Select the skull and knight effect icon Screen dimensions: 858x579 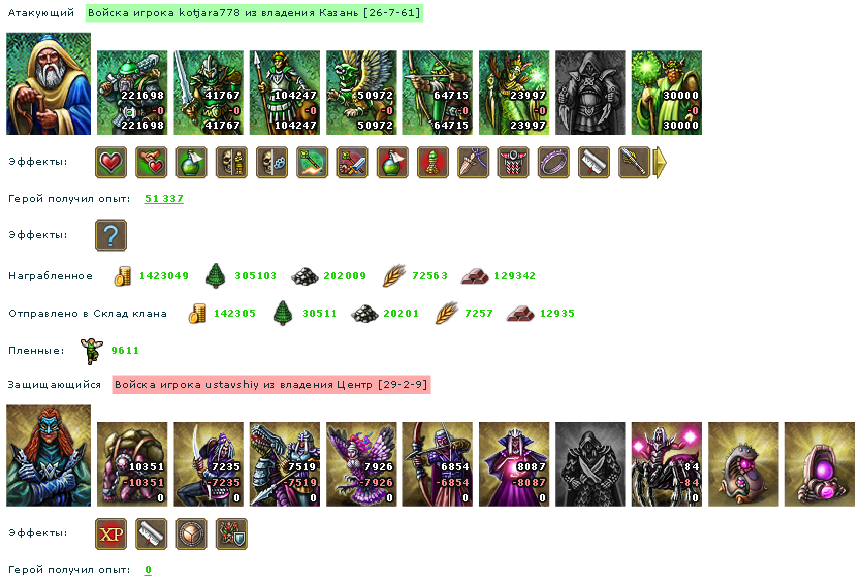231,162
